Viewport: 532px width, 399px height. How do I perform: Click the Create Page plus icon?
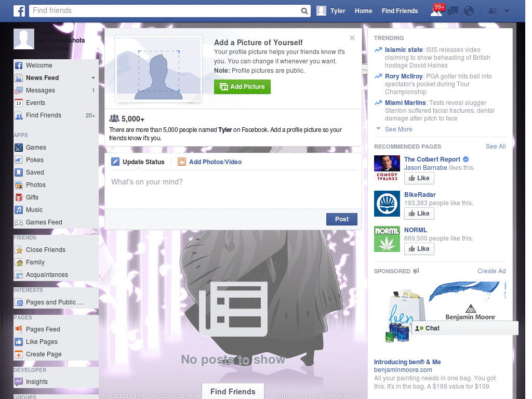click(19, 354)
